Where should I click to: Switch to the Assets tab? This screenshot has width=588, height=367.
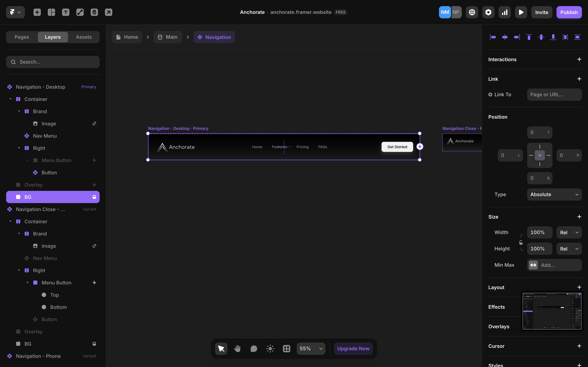pyautogui.click(x=84, y=37)
